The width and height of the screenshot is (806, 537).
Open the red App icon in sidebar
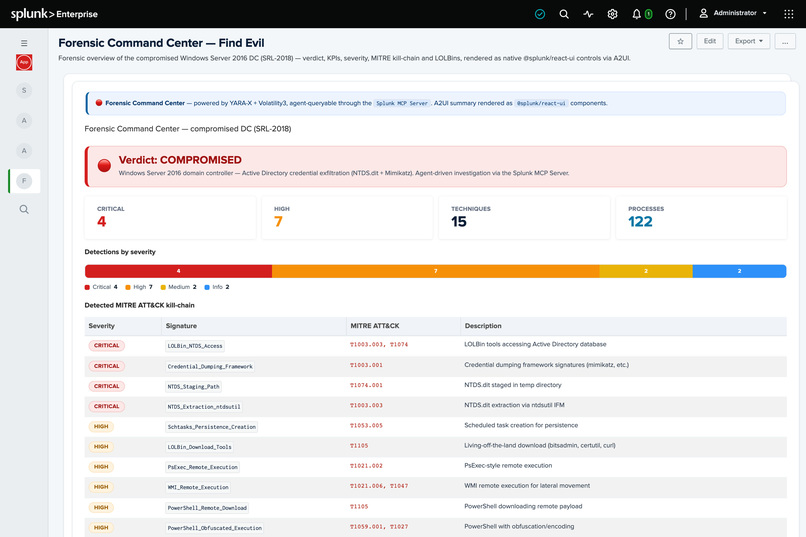24,62
